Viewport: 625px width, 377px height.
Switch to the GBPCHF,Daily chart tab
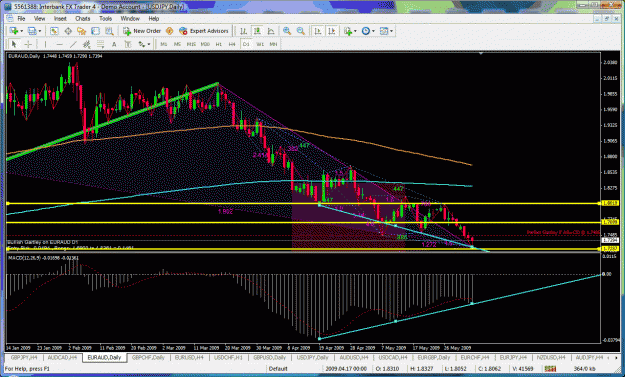pyautogui.click(x=148, y=358)
